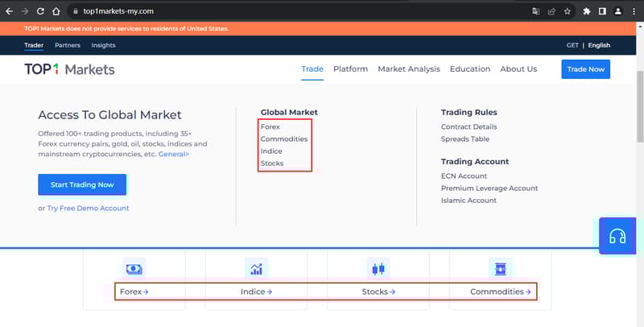Open the browser profile avatar icon
Viewport: 644px width, 327px height.
[x=617, y=11]
